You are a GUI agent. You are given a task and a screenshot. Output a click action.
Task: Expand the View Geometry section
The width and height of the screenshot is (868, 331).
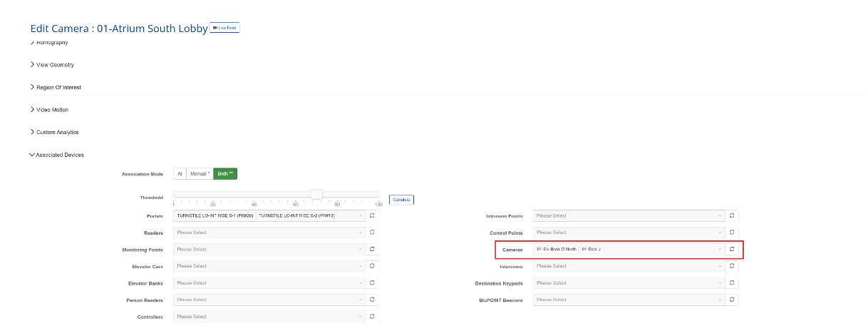coord(55,65)
